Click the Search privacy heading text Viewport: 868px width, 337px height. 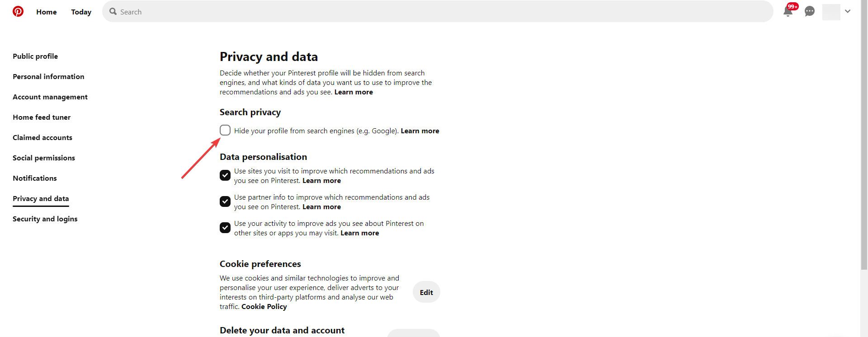pos(250,112)
